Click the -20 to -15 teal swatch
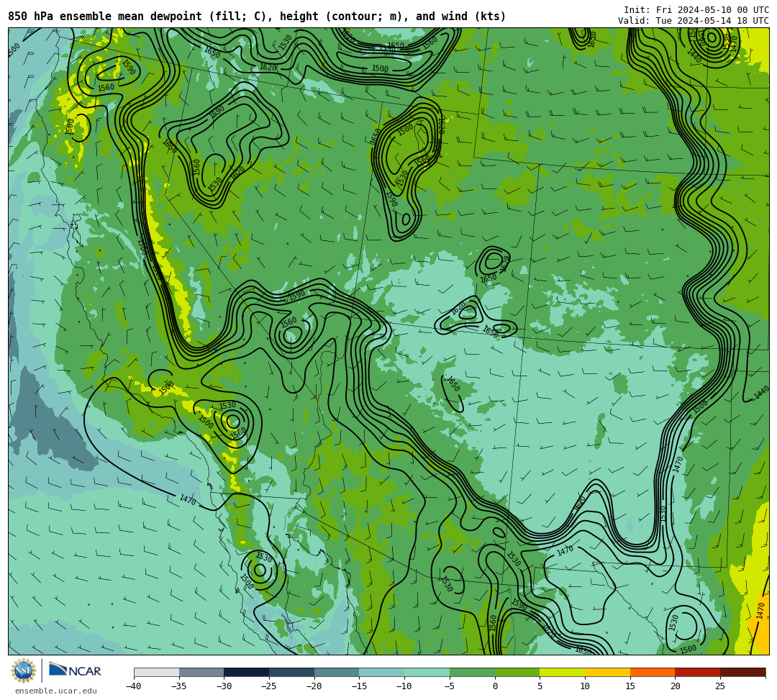 tap(337, 672)
